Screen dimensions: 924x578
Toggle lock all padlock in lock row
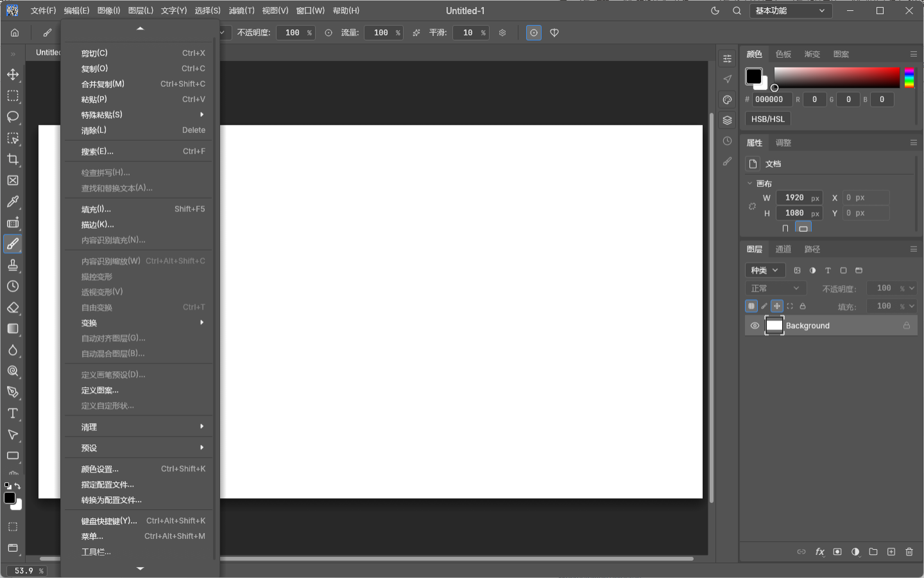click(803, 306)
